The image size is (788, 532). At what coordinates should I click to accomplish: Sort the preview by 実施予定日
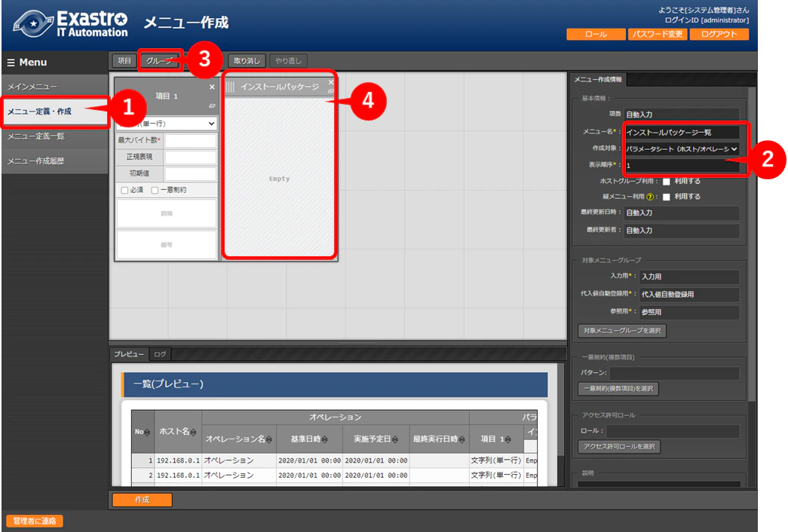[395, 439]
